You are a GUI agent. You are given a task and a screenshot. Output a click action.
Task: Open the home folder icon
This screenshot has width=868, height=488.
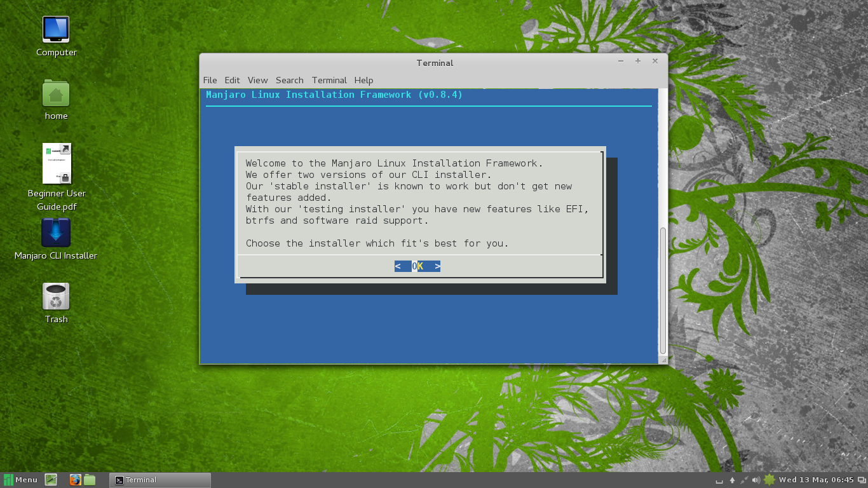click(56, 93)
